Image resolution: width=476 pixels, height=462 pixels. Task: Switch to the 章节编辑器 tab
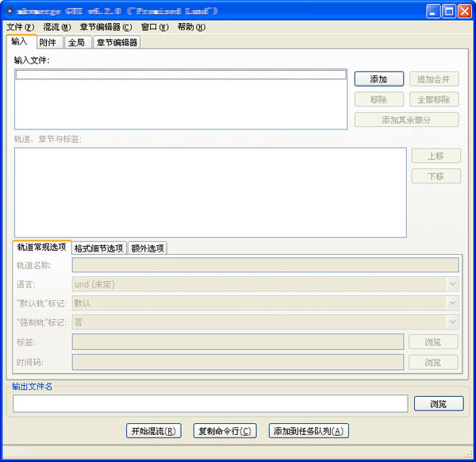coord(117,43)
